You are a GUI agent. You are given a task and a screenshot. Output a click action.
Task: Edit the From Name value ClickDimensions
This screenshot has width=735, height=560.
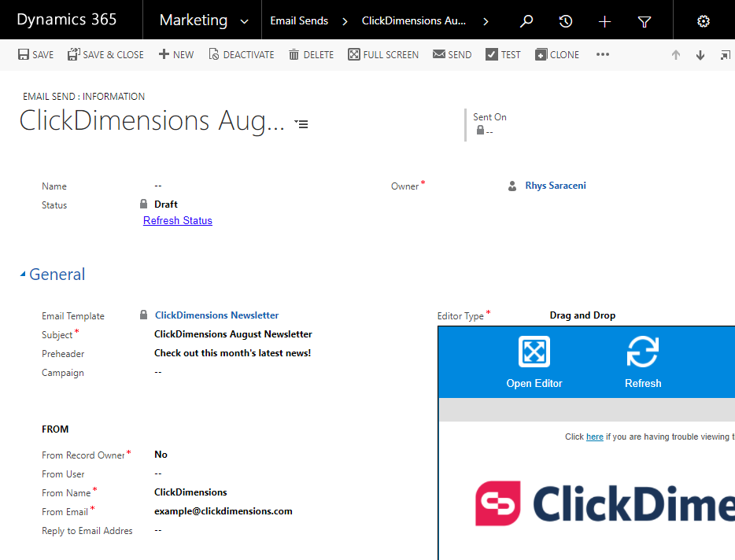point(190,492)
